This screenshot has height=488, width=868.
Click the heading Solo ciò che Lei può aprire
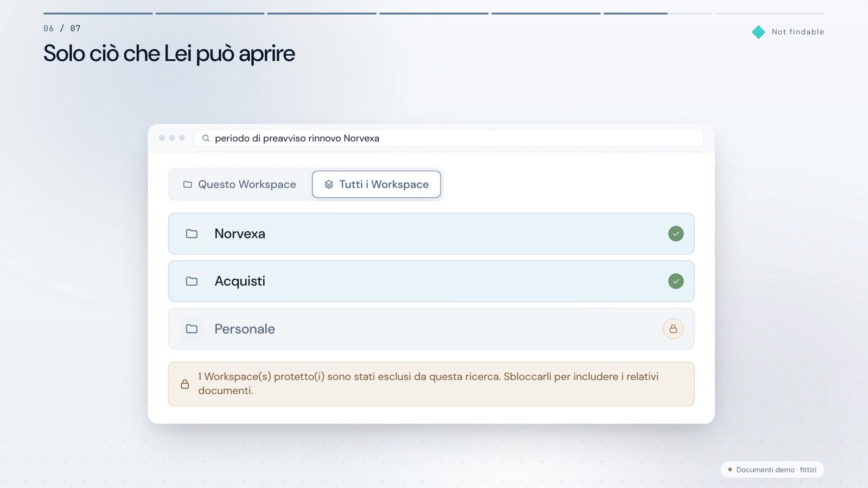169,54
